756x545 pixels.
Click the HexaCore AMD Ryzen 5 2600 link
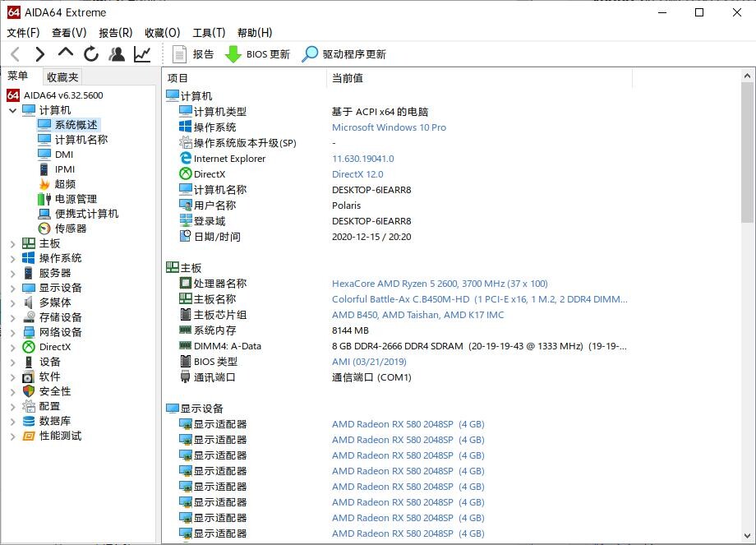439,284
